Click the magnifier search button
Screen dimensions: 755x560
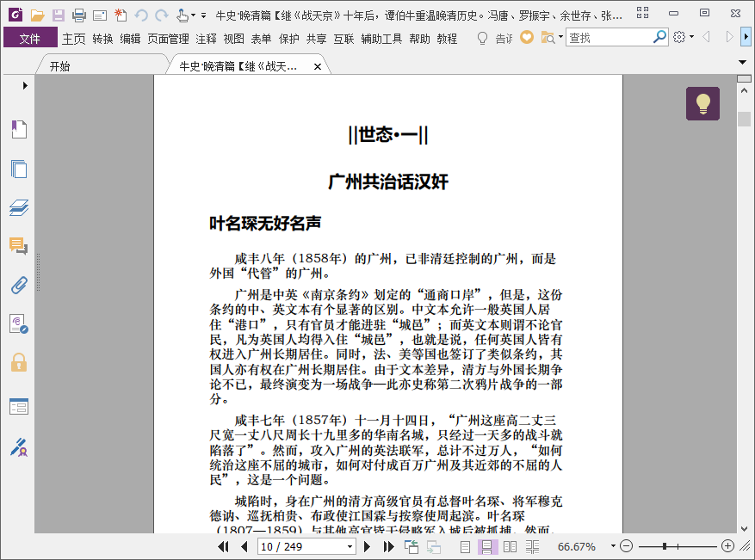(x=659, y=37)
